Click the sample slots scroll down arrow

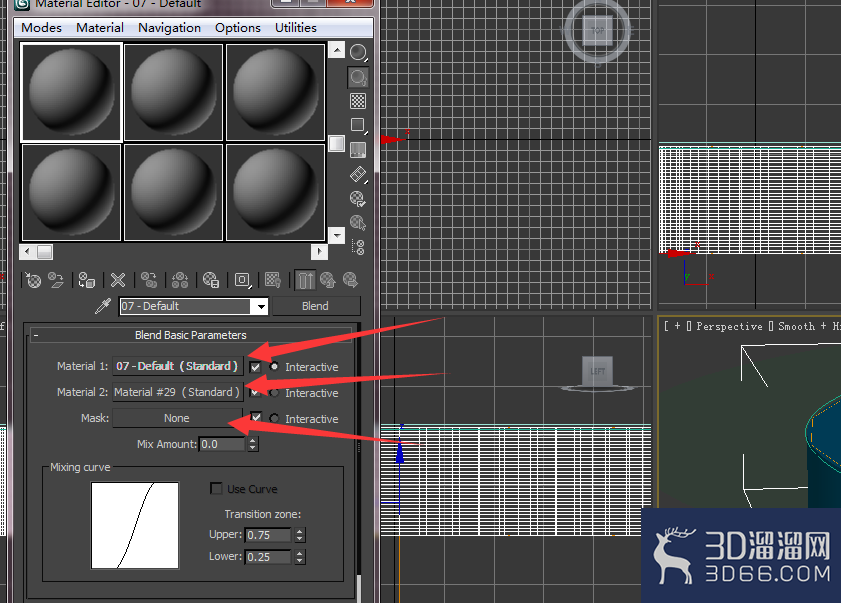click(336, 235)
